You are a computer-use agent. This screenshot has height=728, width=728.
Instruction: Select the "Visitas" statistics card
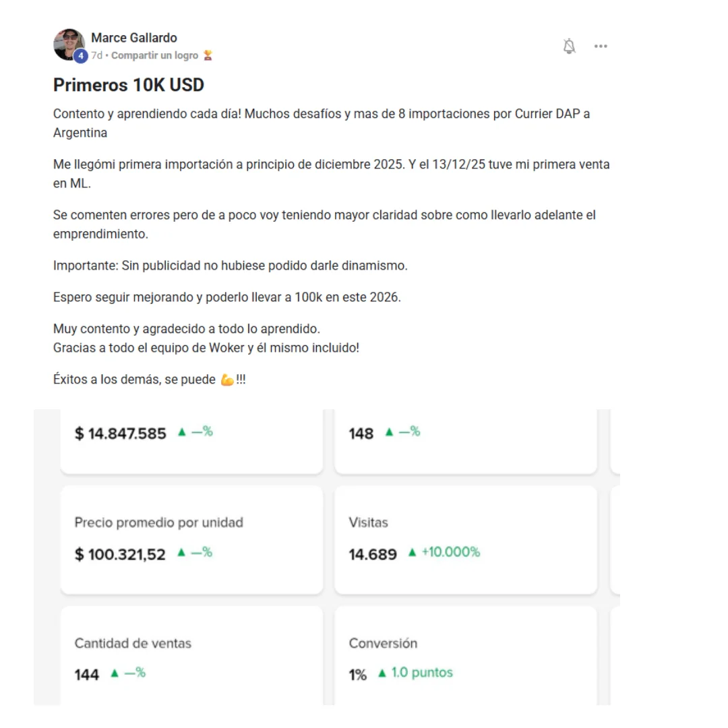point(465,539)
